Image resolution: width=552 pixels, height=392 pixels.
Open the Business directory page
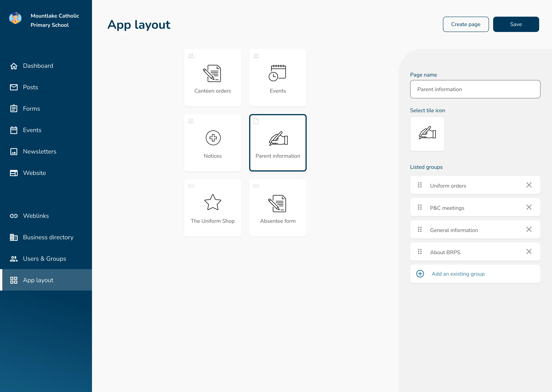pos(48,237)
